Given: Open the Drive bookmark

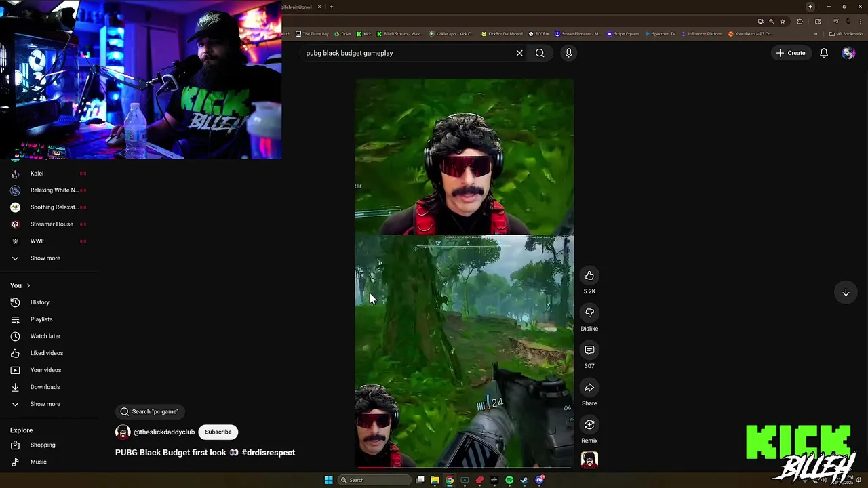Looking at the screenshot, I should pyautogui.click(x=342, y=34).
